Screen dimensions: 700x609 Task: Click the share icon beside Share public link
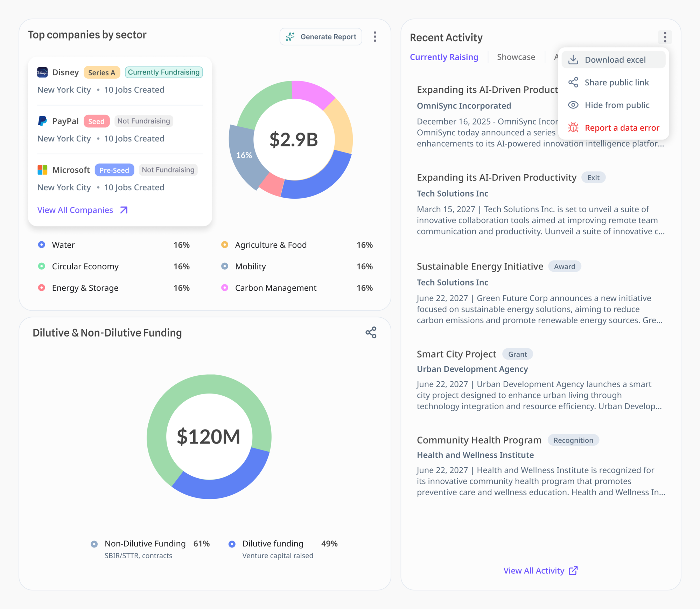(573, 83)
